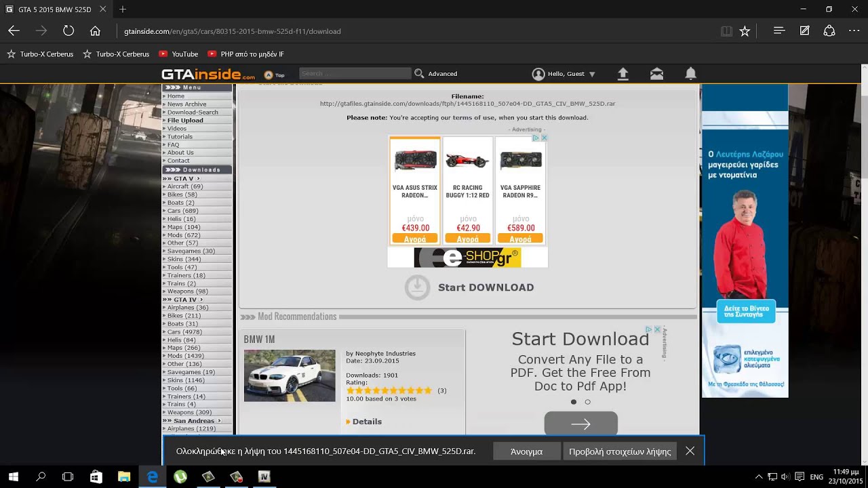
Task: Show hidden tray icons
Action: click(759, 476)
